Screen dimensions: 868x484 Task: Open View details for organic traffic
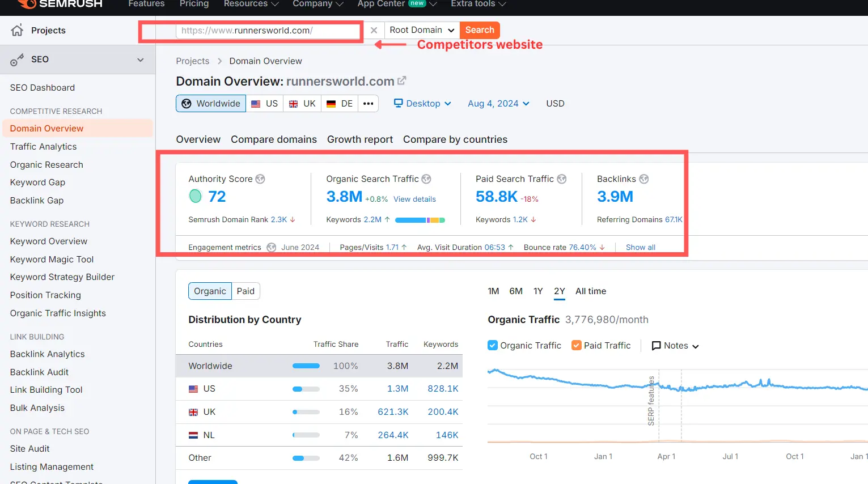(414, 199)
